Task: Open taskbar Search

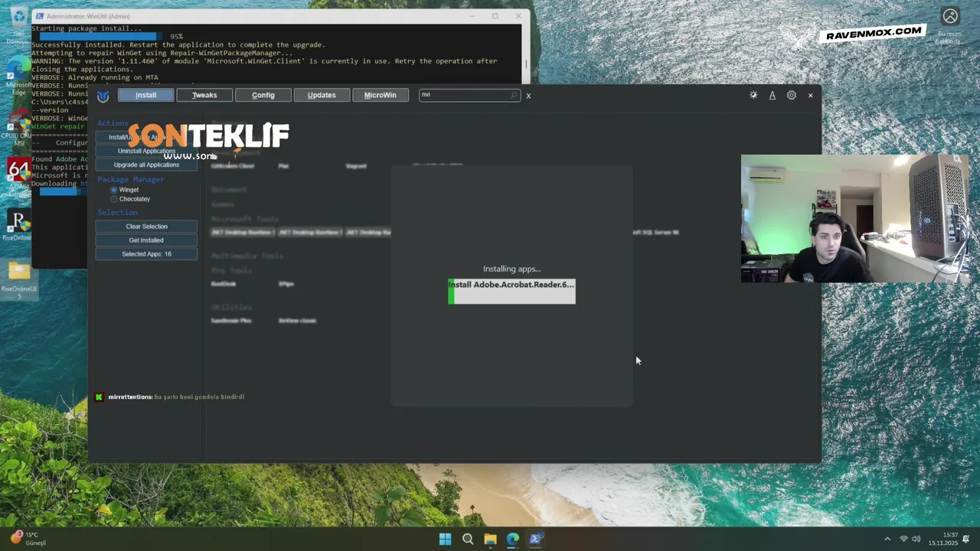Action: tap(468, 540)
